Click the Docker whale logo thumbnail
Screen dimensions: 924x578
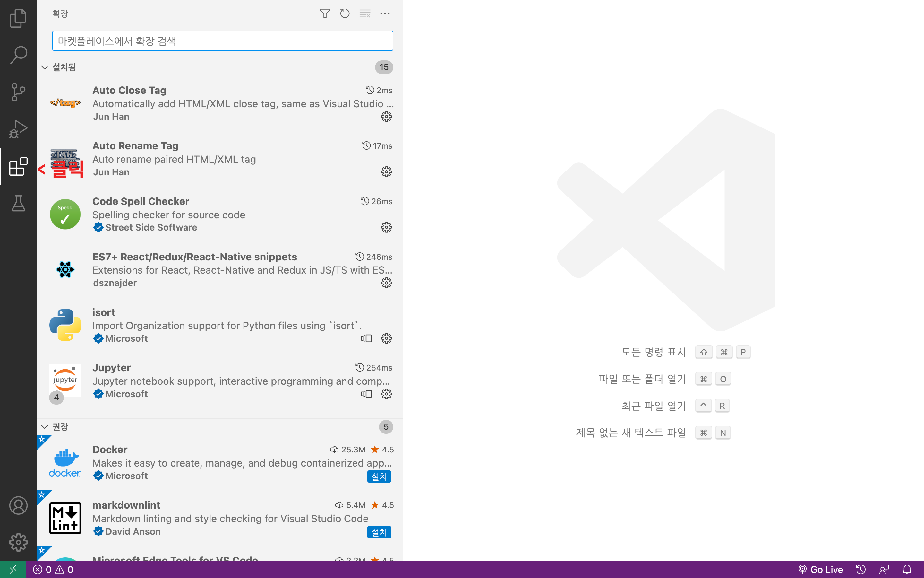[x=65, y=462]
